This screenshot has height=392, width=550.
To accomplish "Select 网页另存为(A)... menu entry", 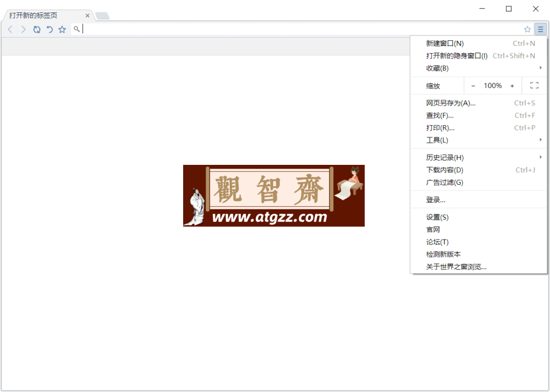I will pos(479,103).
